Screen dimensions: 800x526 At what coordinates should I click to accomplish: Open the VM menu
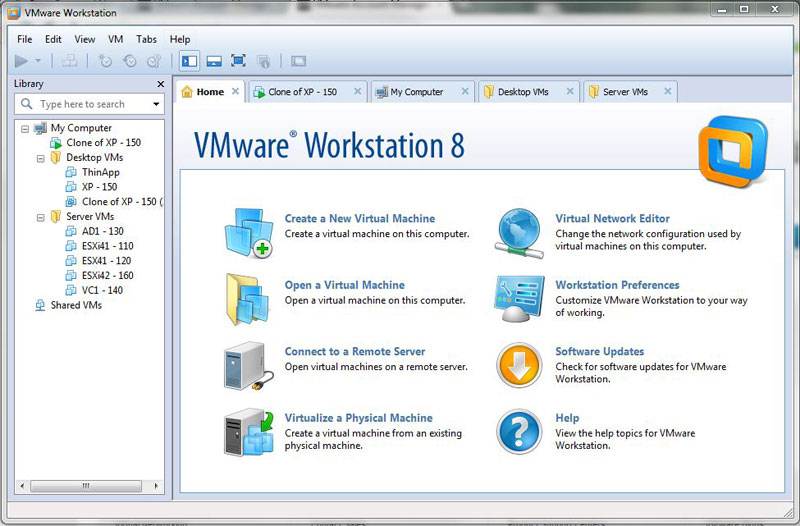click(x=115, y=39)
